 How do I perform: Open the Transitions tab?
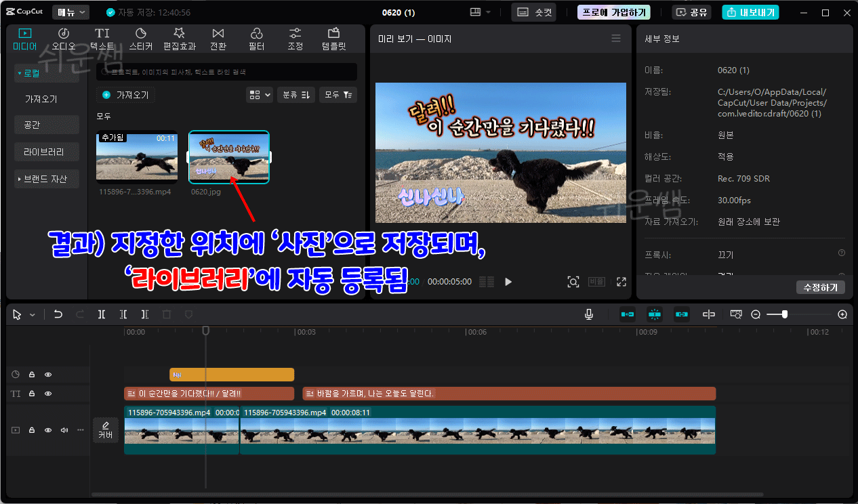[218, 40]
